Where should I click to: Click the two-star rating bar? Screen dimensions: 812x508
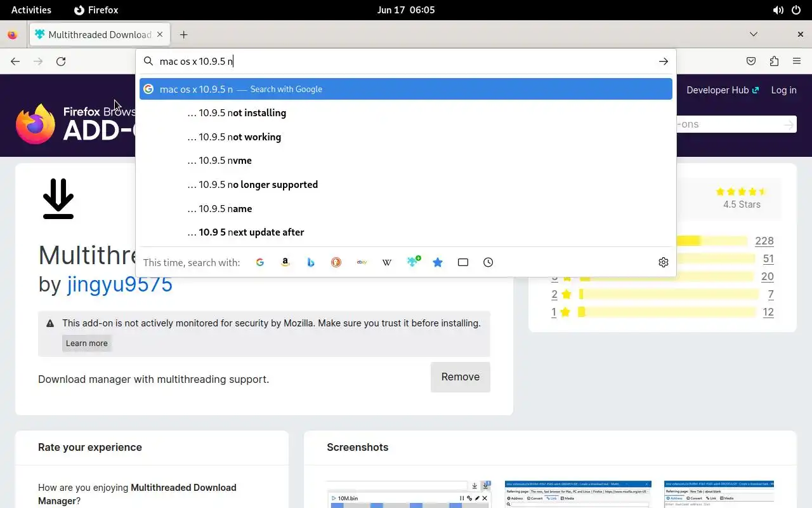[669, 295]
